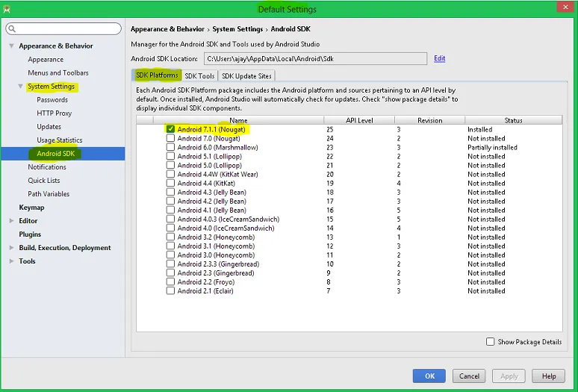
Task: Check Android 3.1 (Honeycomb) checkbox
Action: pos(170,246)
